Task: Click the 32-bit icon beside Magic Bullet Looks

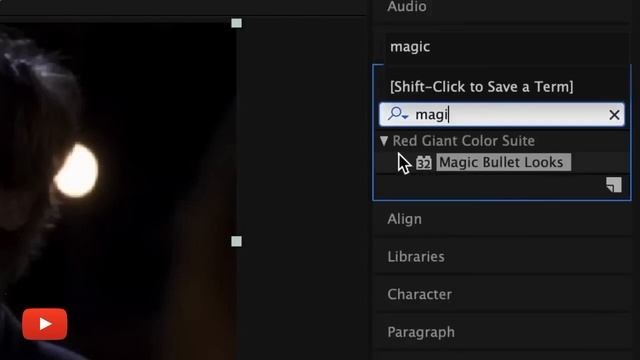Action: tap(424, 162)
